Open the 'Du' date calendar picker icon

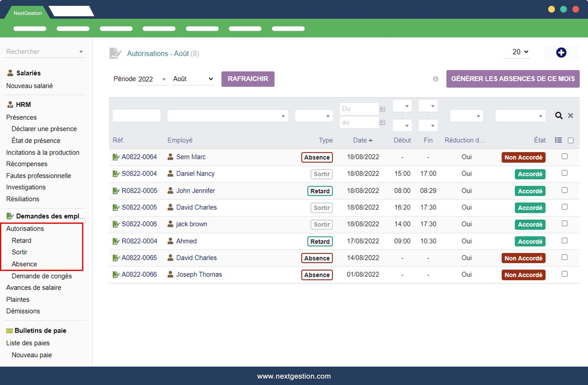point(382,109)
